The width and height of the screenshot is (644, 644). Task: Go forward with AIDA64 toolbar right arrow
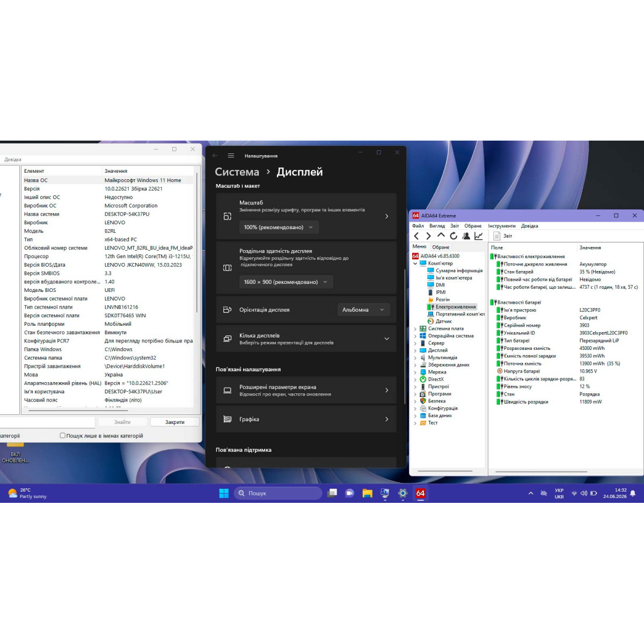point(428,236)
